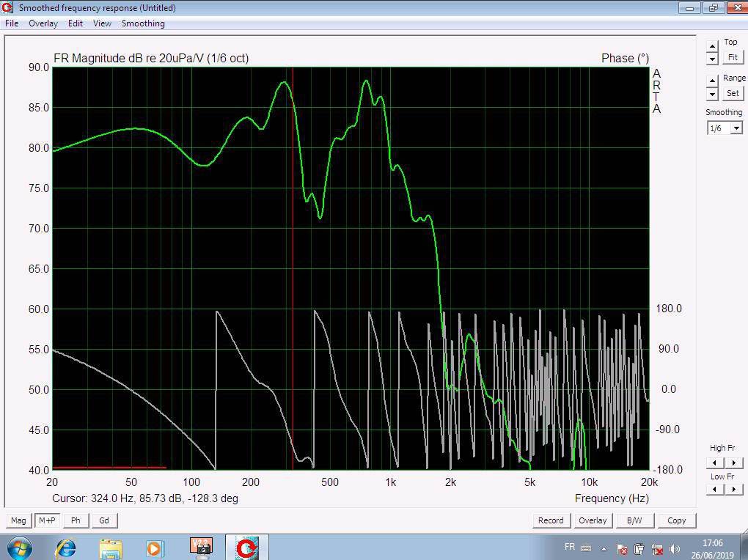Open the File menu
Screen dimensions: 748x560
(12, 23)
